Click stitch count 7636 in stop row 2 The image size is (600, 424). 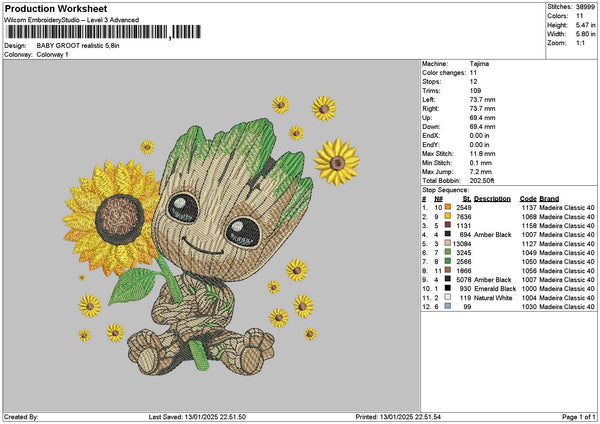coord(464,217)
